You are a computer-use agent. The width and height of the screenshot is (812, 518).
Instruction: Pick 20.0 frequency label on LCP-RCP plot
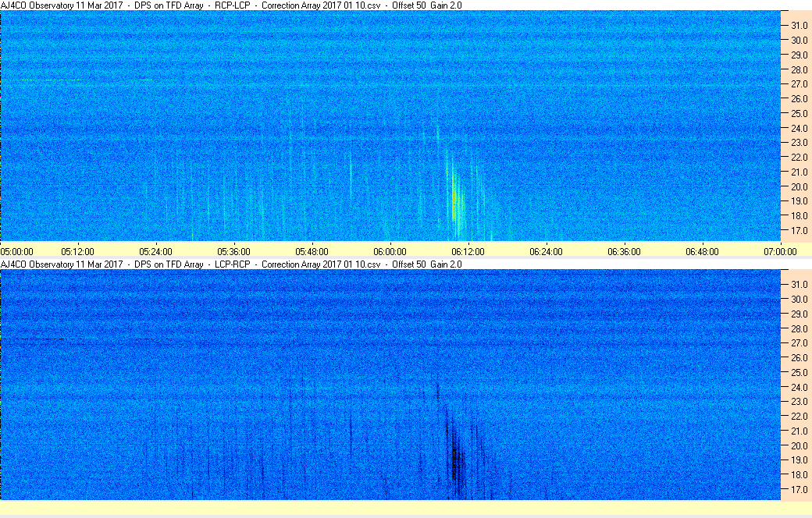[799, 445]
